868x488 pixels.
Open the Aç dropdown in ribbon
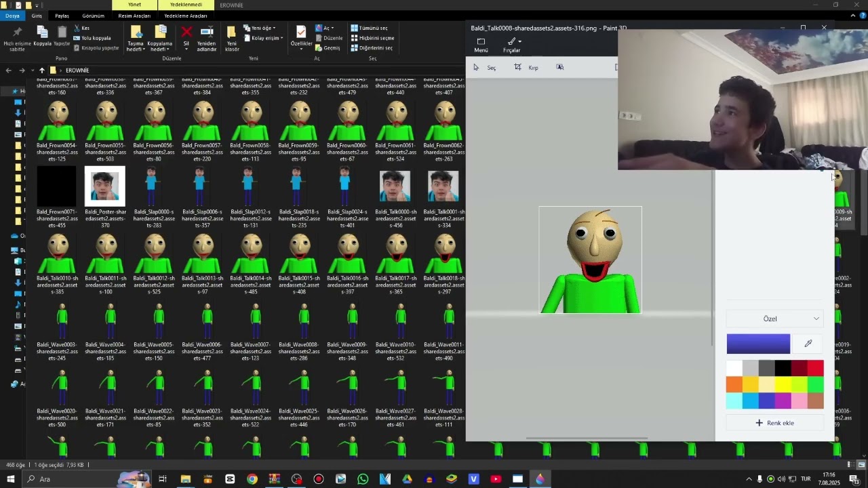click(x=325, y=28)
